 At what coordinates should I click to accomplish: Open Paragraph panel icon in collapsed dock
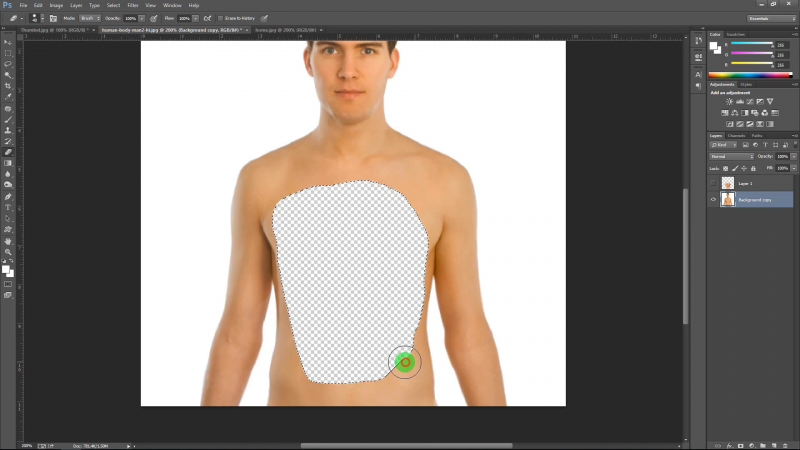coord(698,86)
